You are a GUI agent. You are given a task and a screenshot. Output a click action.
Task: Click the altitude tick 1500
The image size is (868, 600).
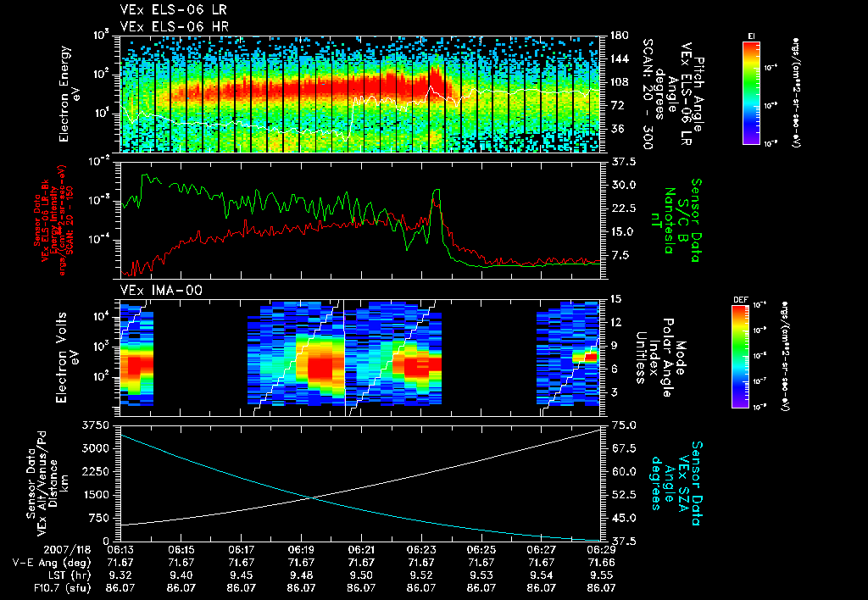95,495
